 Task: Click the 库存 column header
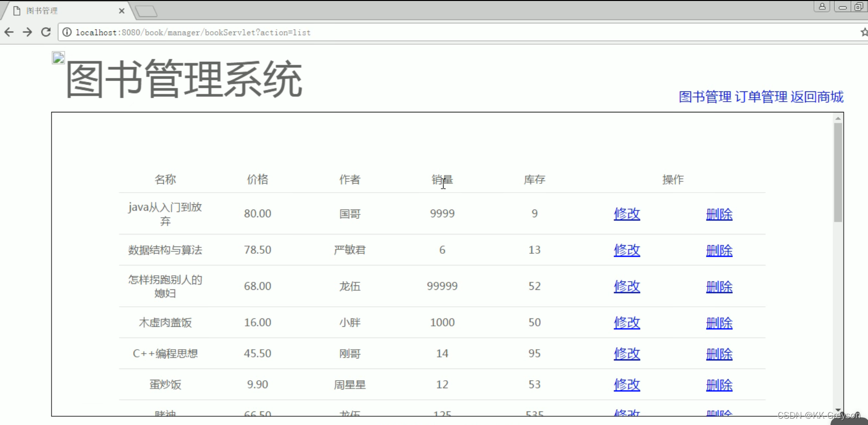pyautogui.click(x=534, y=179)
